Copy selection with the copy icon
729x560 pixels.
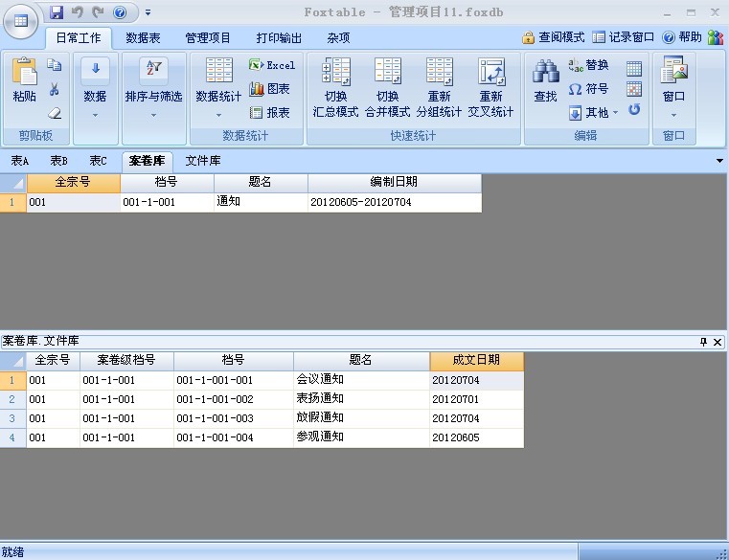tap(55, 65)
